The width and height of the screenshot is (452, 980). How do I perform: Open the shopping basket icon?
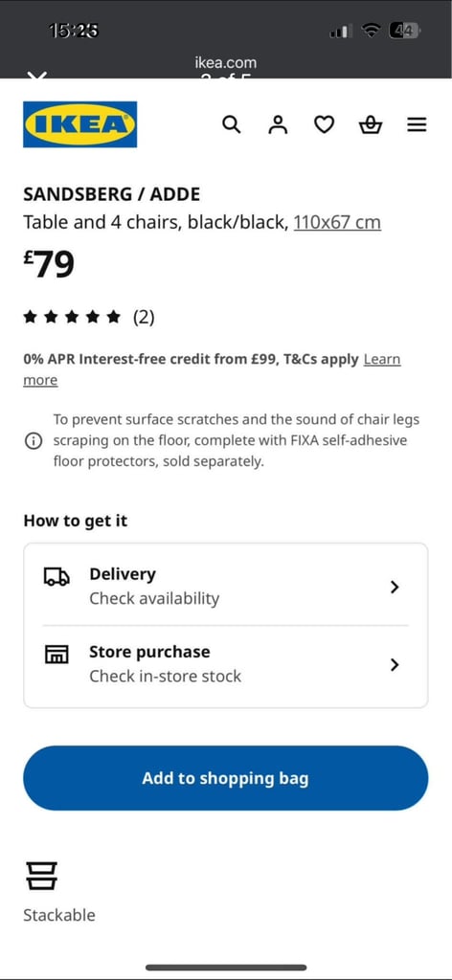pyautogui.click(x=370, y=125)
